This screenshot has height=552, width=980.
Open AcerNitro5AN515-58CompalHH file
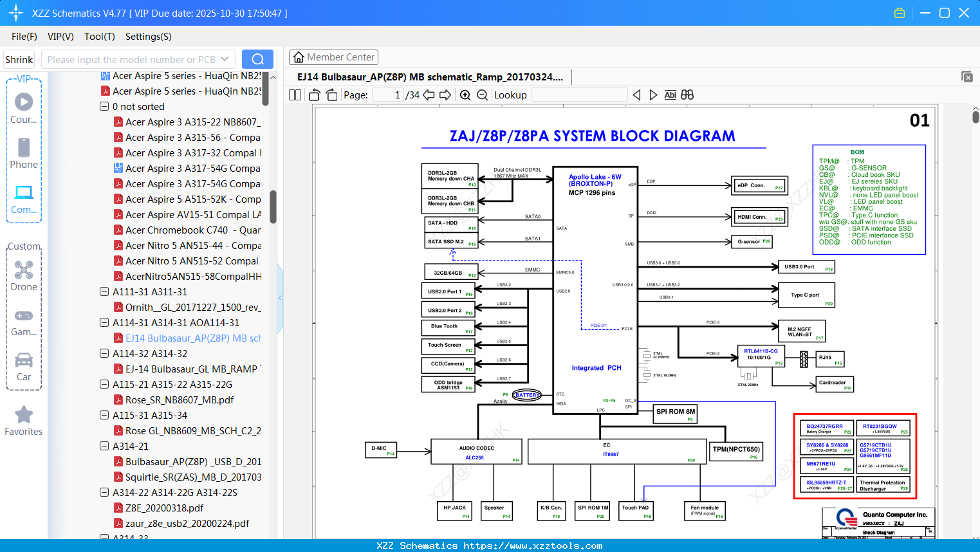click(x=187, y=277)
